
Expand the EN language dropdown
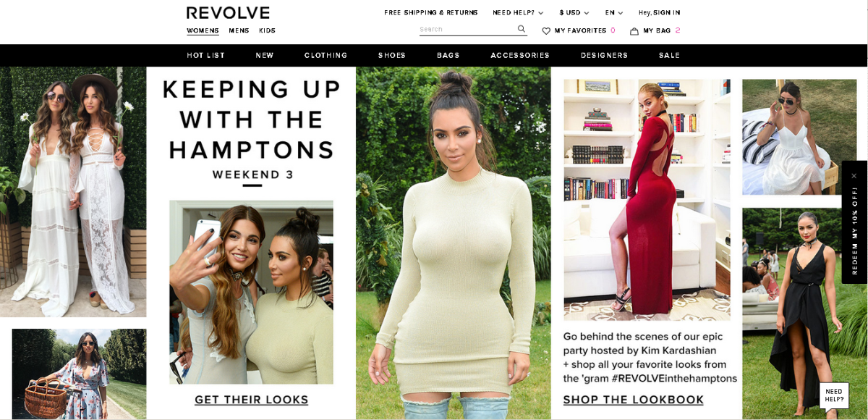(614, 13)
